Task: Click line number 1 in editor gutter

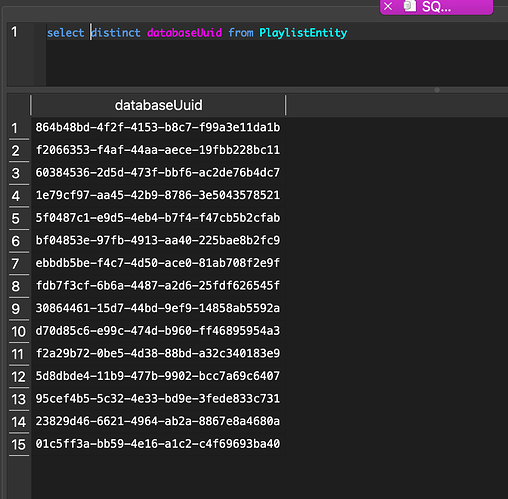Action: pyautogui.click(x=14, y=32)
